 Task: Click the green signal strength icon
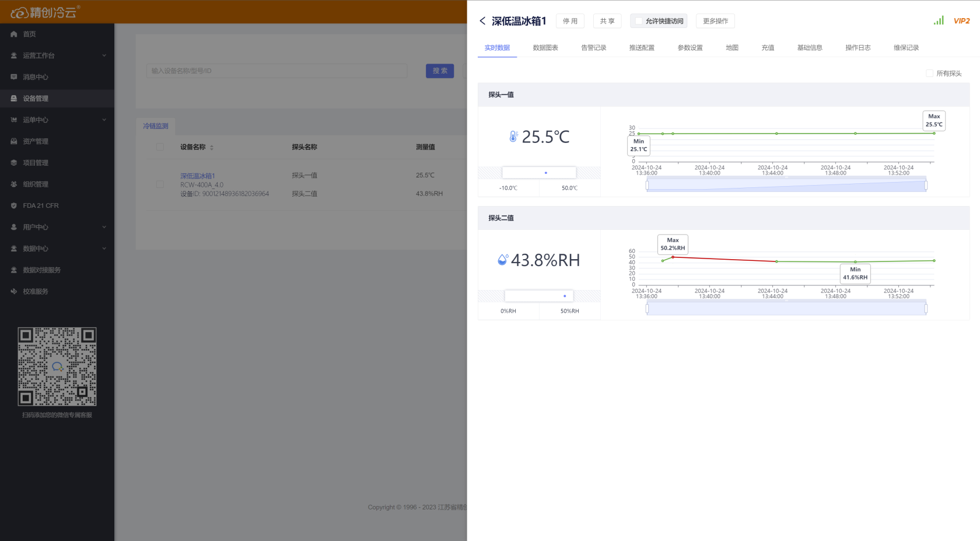point(939,20)
